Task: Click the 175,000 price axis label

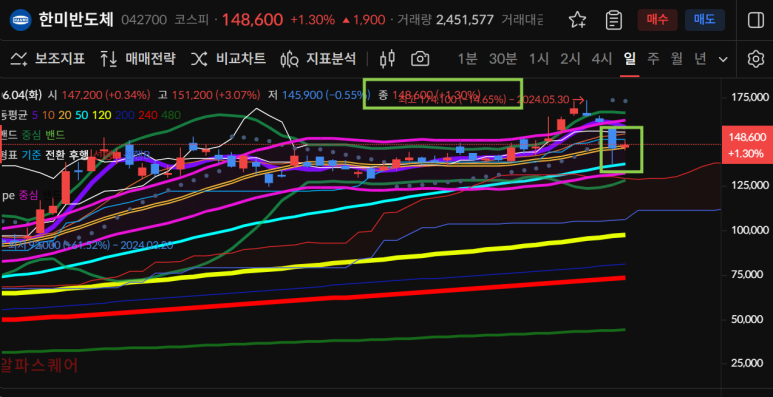Action: point(750,97)
